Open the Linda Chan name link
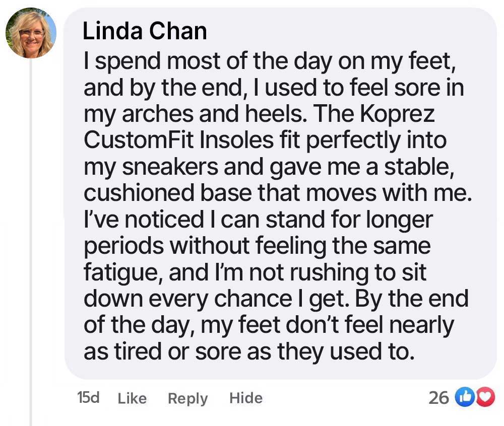This screenshot has height=426, width=504. 145,31
